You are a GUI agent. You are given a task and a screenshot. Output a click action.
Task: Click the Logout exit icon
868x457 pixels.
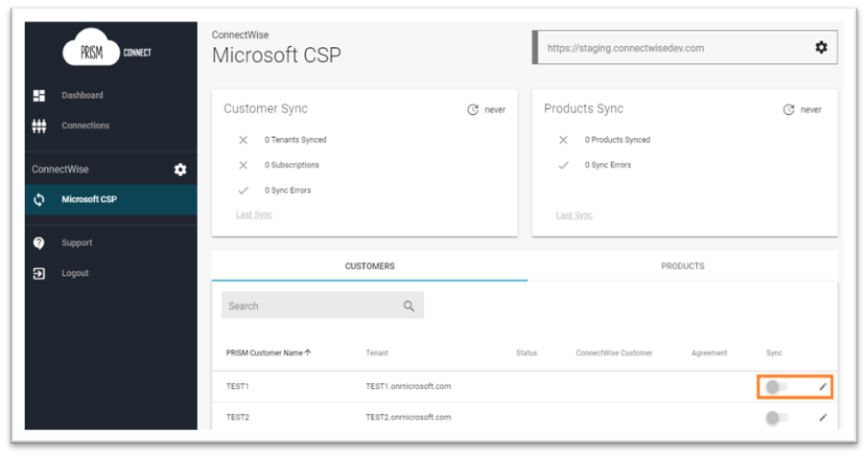click(x=38, y=273)
